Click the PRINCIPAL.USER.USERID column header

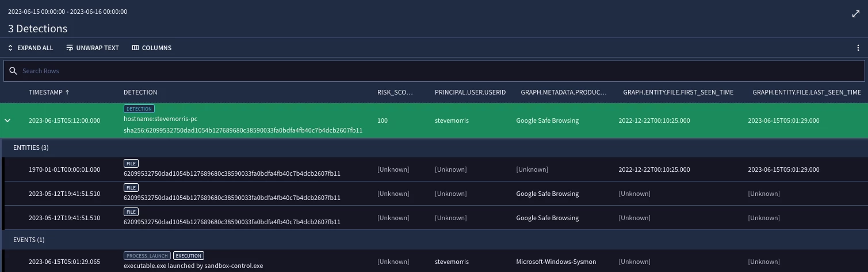[470, 92]
